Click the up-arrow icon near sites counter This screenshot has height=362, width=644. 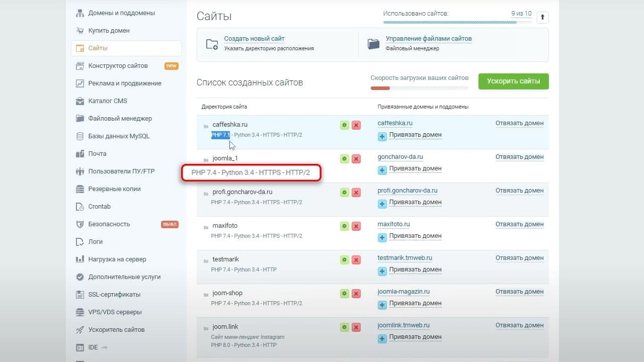tap(542, 18)
